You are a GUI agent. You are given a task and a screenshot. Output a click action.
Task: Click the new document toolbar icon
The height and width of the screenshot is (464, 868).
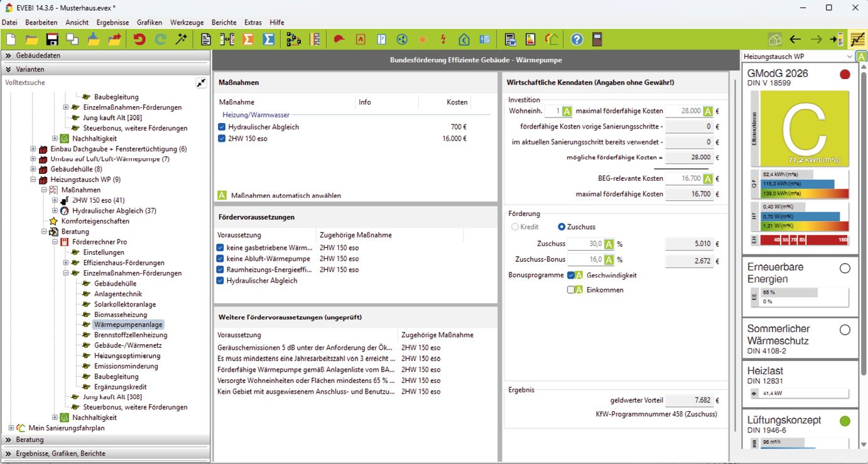[11, 40]
